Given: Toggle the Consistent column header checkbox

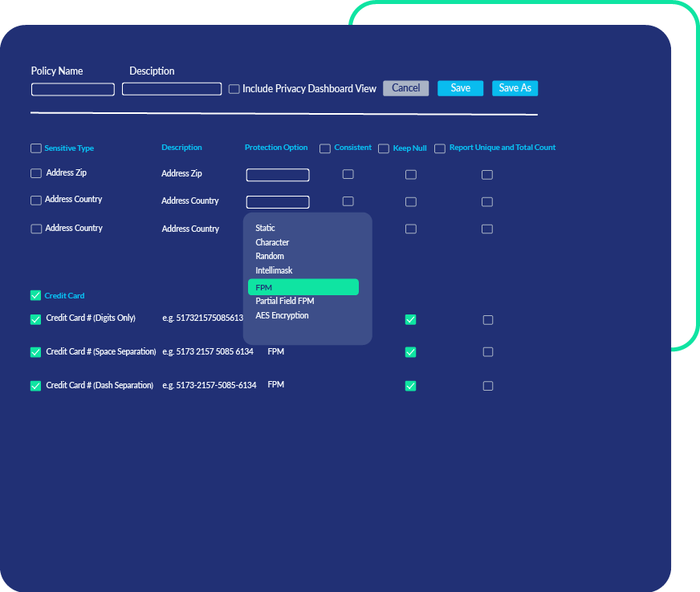Looking at the screenshot, I should (324, 148).
